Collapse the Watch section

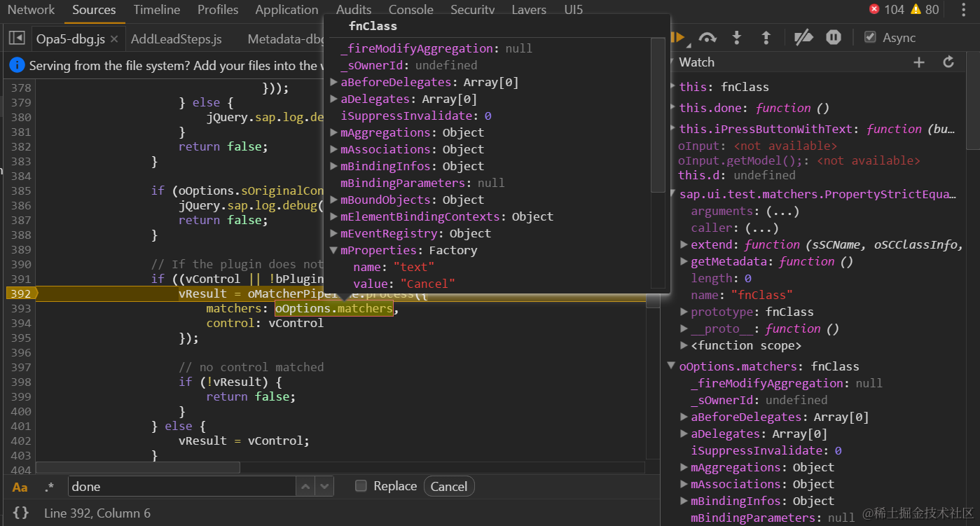tap(672, 62)
